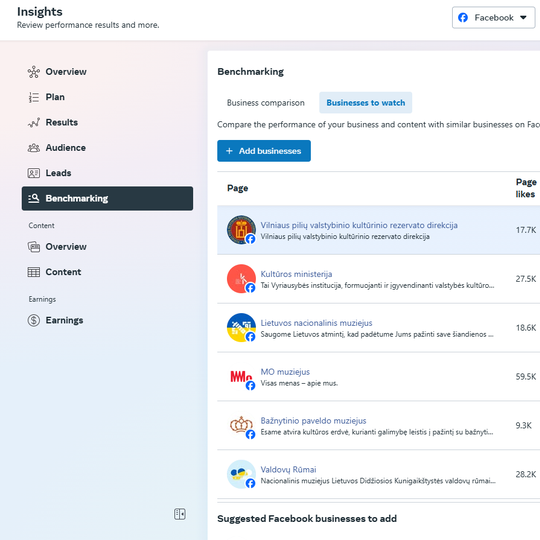
Task: Open the Bažnytinio paveldo muziejus link
Action: pos(313,421)
